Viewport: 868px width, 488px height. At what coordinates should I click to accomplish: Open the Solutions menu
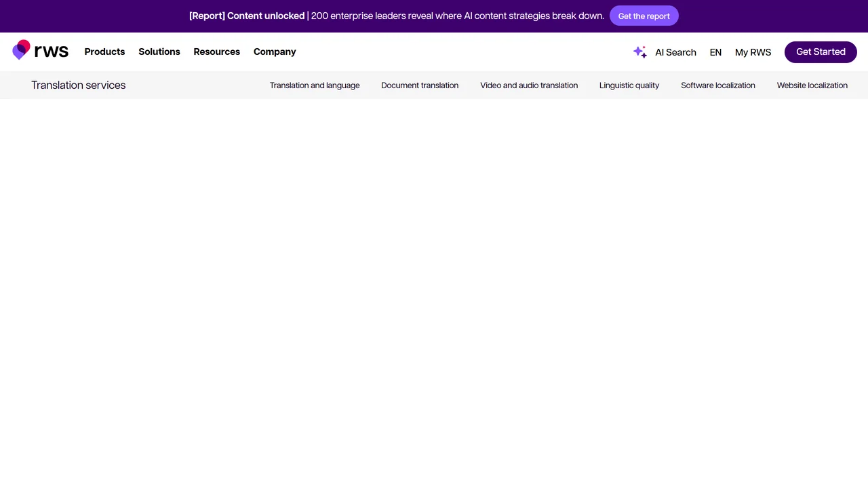tap(159, 52)
